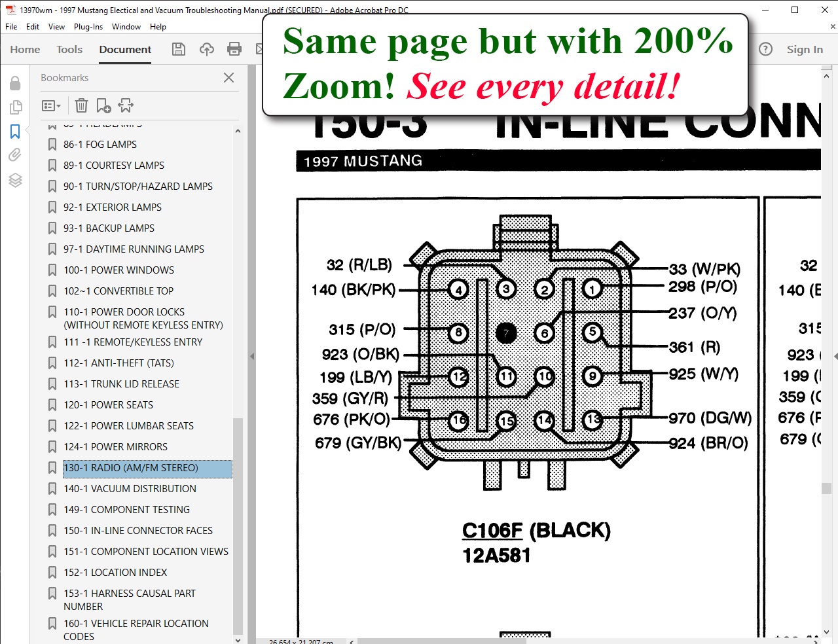Screen dimensions: 838x644
Task: Close the Bookmarks panel
Action: coord(228,77)
